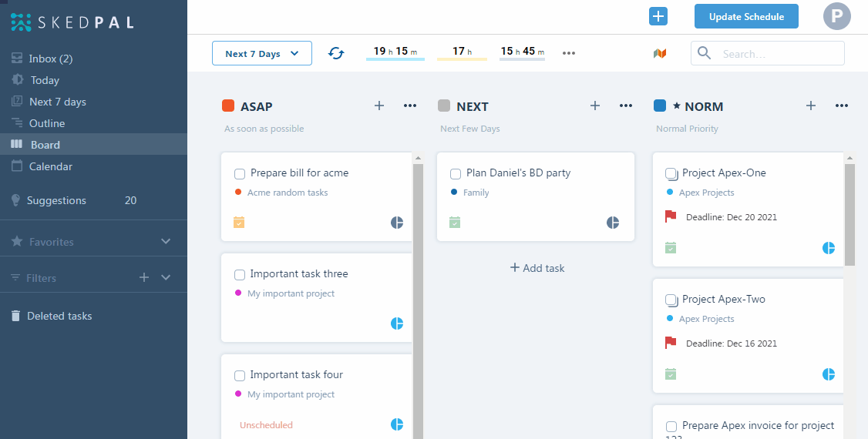
Task: Open the user avatar P menu
Action: (836, 17)
